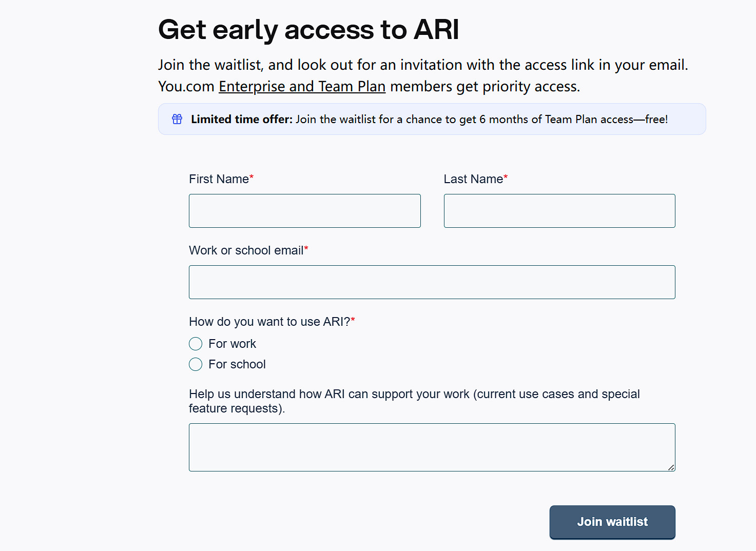This screenshot has height=551, width=756.
Task: Click the use cases and feature requests textarea
Action: coord(432,447)
